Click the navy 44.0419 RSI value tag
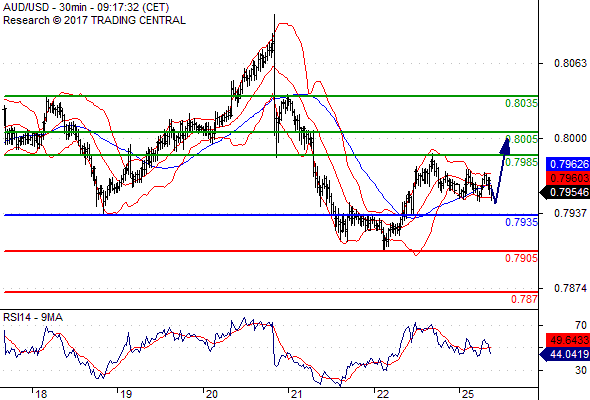 (x=565, y=354)
